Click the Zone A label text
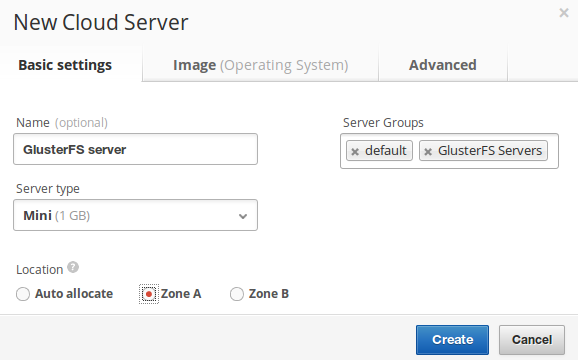Image resolution: width=578 pixels, height=360 pixels. coord(181,294)
